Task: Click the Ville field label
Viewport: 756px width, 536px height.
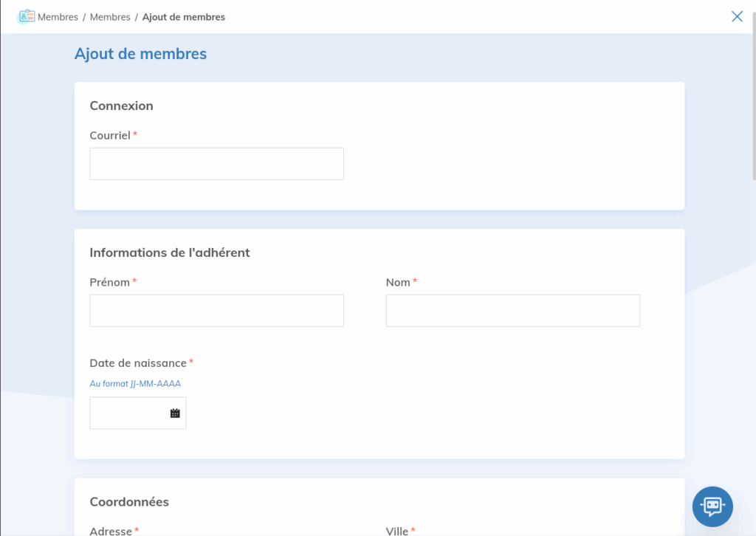Action: (396, 531)
